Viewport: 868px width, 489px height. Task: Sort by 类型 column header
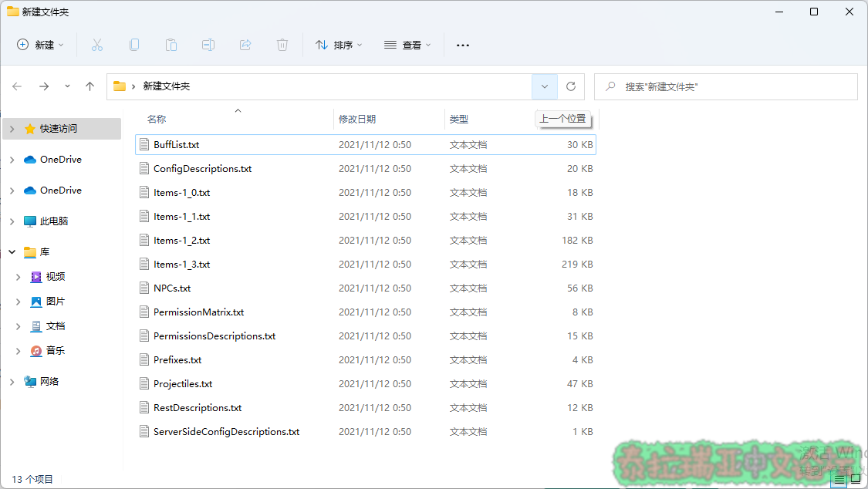tap(459, 119)
